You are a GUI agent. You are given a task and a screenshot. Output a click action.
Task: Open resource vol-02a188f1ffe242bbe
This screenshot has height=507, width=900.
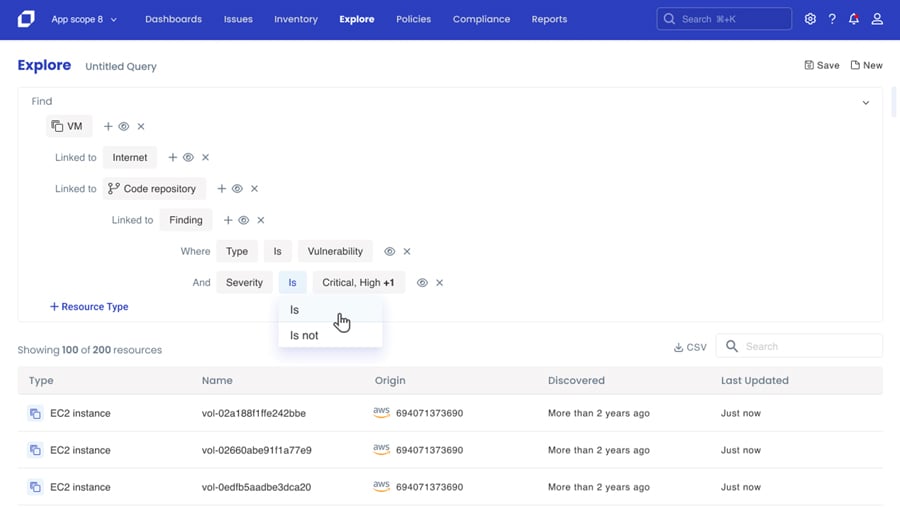(254, 413)
